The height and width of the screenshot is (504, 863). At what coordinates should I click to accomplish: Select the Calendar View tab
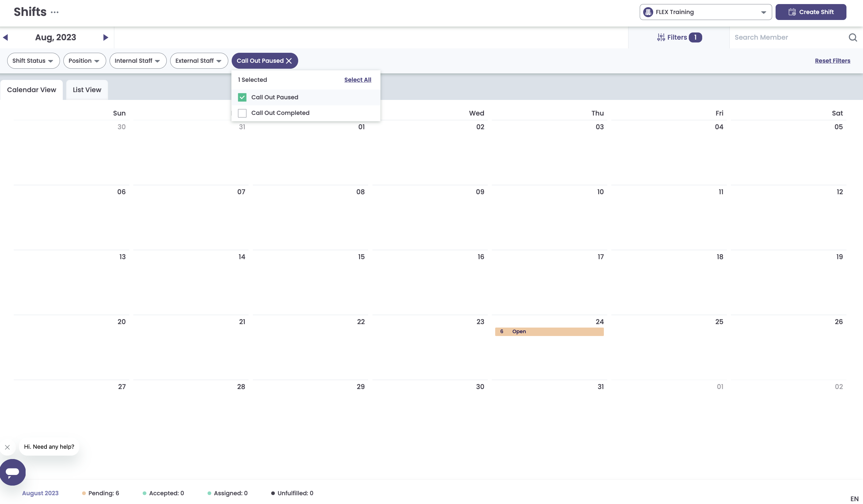pyautogui.click(x=32, y=90)
